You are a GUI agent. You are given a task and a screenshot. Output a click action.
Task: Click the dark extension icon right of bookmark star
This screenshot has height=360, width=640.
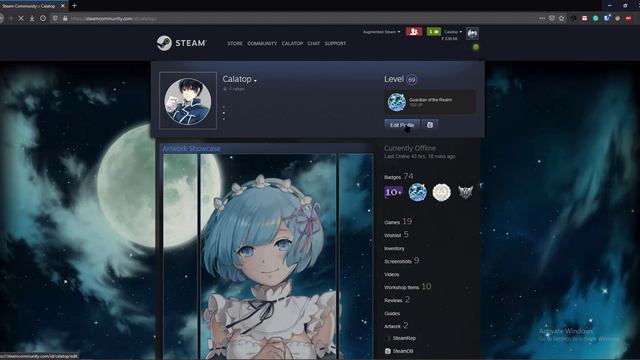point(574,18)
